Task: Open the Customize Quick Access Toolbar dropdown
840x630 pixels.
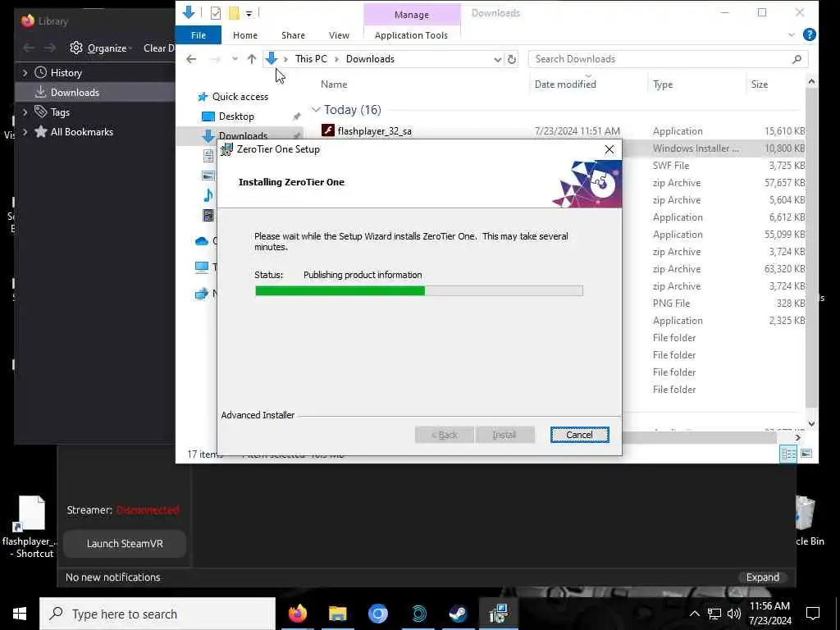Action: point(249,13)
